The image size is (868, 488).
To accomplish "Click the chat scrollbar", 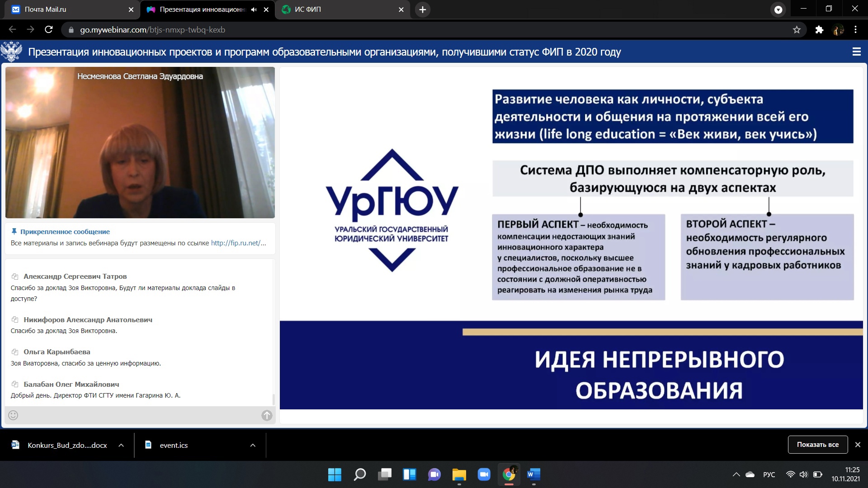I will 273,399.
